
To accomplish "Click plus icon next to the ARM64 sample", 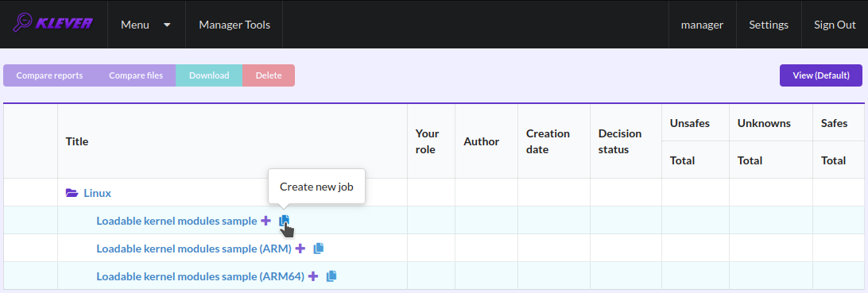I will click(x=312, y=276).
